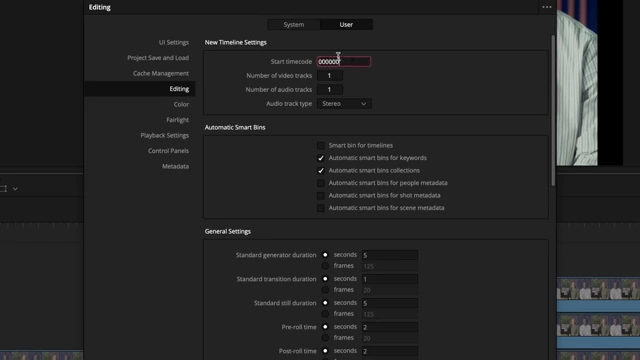Click the top timeline clip thumbnail strip

point(598,289)
